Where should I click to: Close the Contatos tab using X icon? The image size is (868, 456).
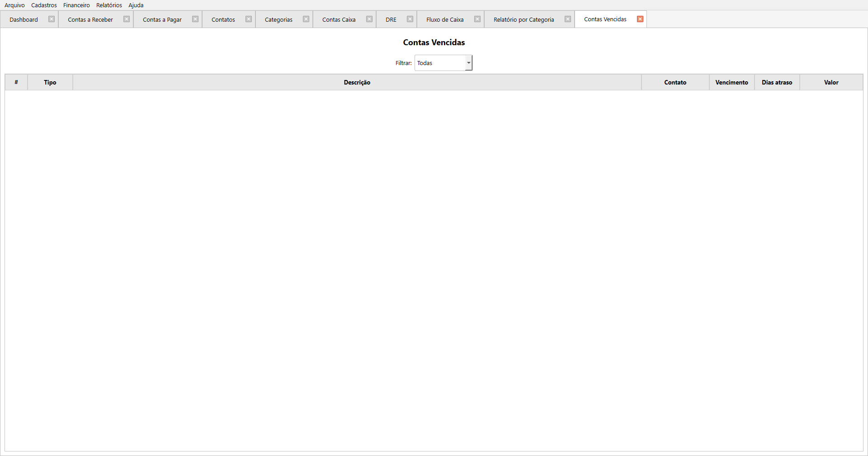pyautogui.click(x=249, y=19)
